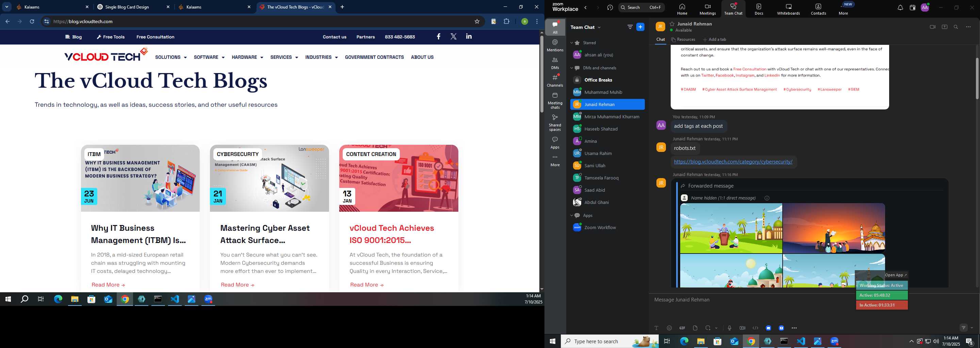The width and height of the screenshot is (980, 348).
Task: Record an audio message with microphone
Action: [729, 328]
